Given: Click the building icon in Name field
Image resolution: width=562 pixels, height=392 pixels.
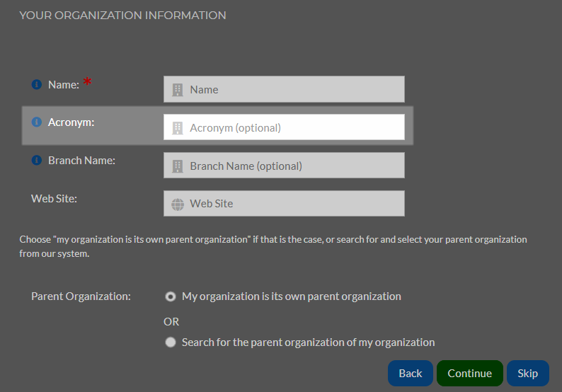Looking at the screenshot, I should 178,90.
